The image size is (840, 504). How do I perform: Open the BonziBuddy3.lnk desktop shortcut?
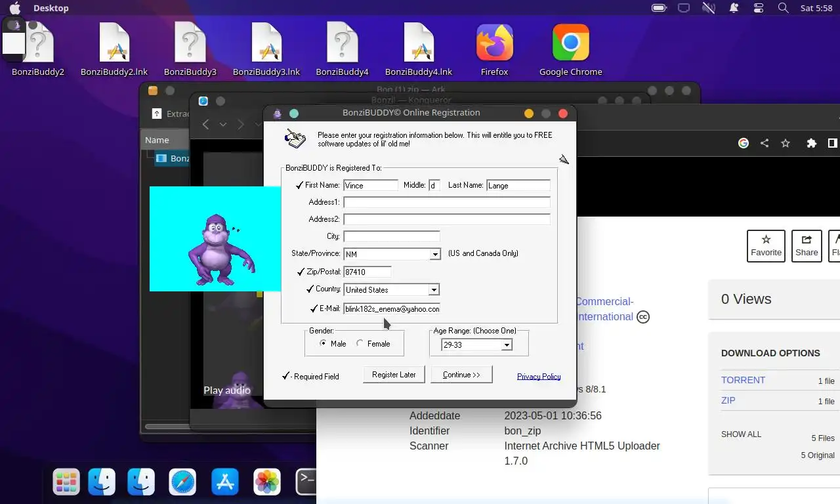pyautogui.click(x=266, y=49)
